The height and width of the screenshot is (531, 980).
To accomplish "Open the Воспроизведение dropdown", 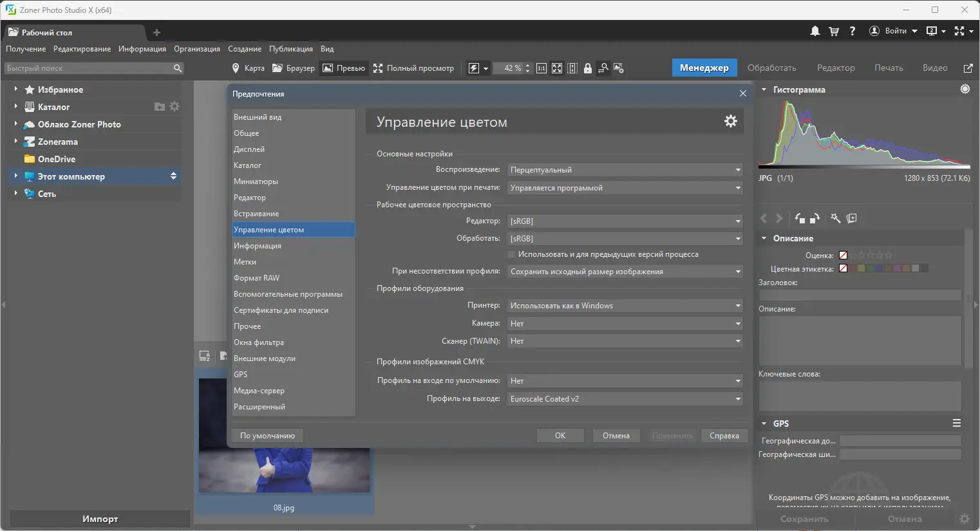I will point(625,170).
